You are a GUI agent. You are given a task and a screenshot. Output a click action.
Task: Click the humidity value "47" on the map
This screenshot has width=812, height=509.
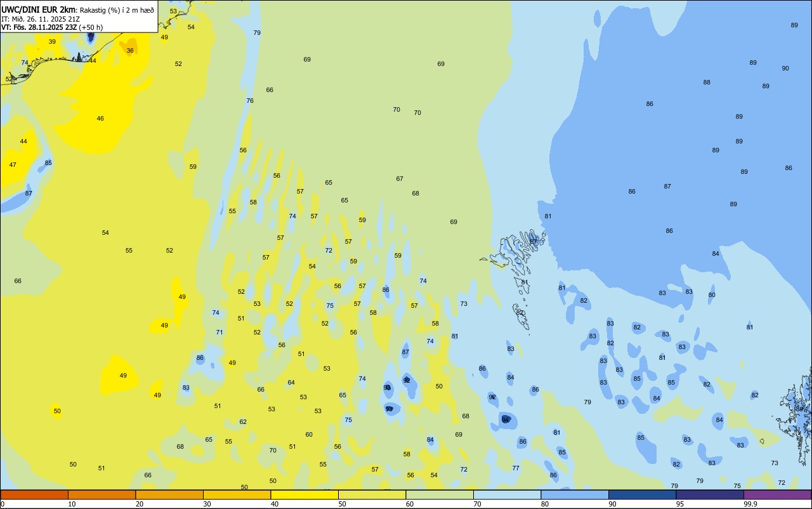pos(13,164)
